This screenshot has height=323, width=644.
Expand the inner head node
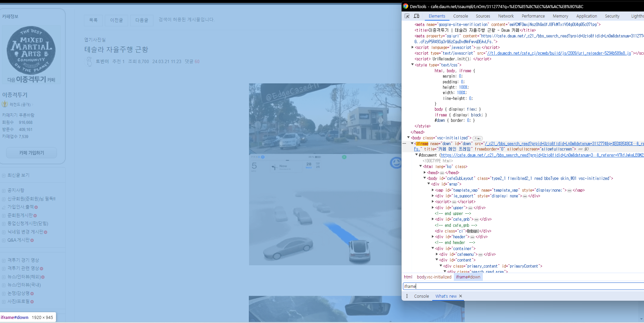point(425,172)
